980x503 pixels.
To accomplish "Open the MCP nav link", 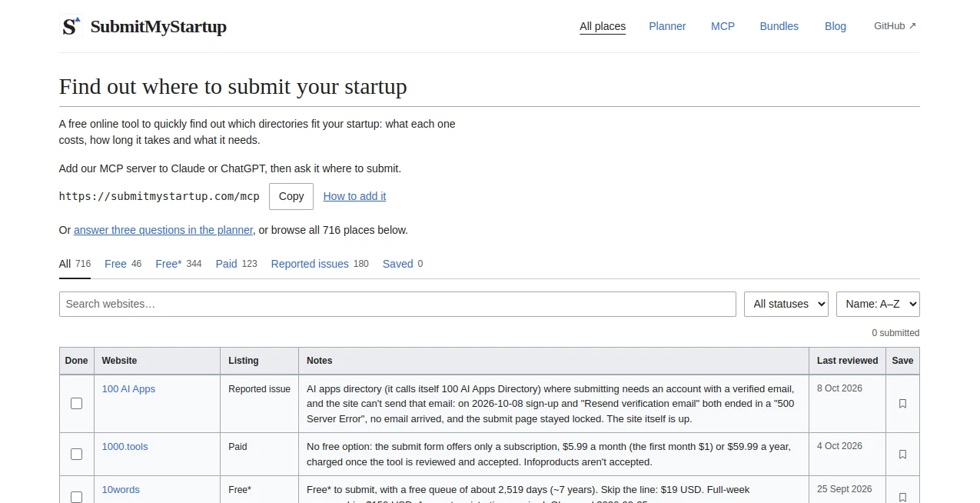I will [723, 26].
